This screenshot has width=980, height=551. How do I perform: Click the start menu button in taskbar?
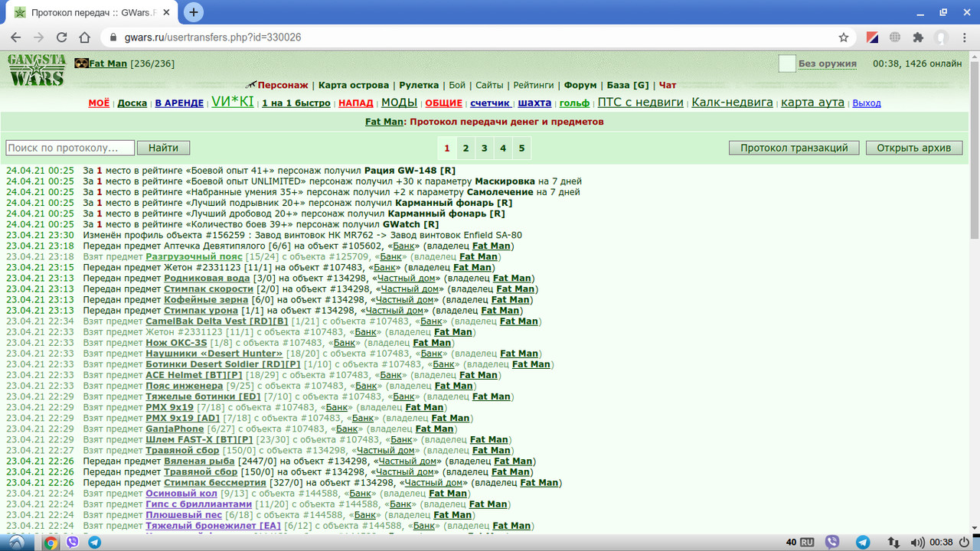pos(17,542)
